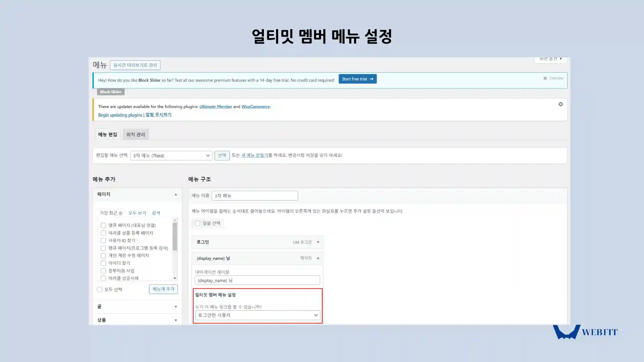
Task: Click Begin updating plugins link
Action: point(120,115)
